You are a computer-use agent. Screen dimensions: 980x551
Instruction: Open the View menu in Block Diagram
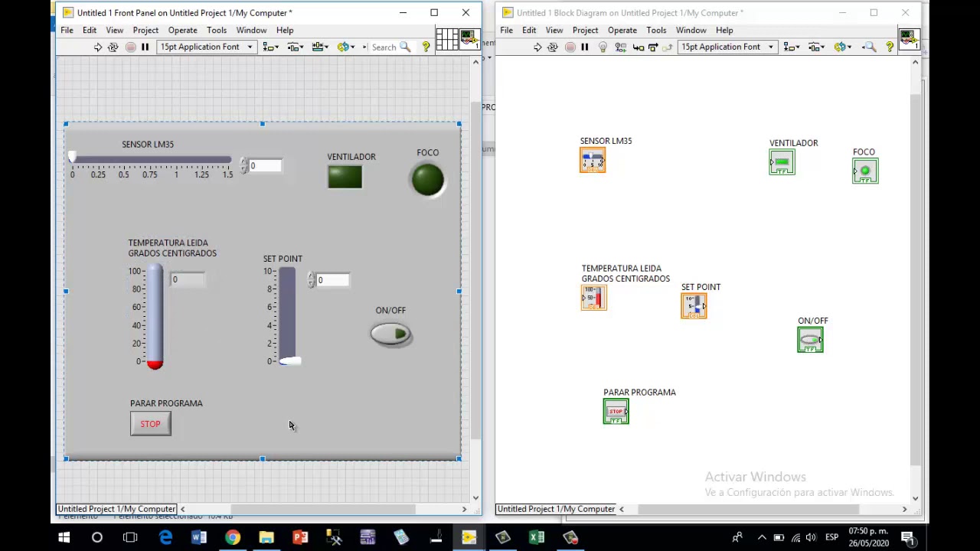point(554,31)
